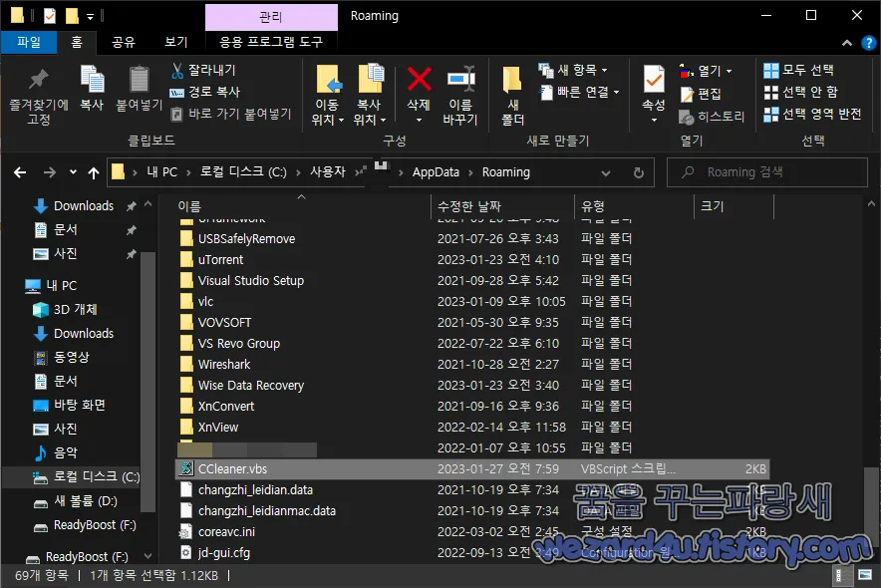The width and height of the screenshot is (881, 588).
Task: Click 로컬 디스크 (C:) in address path
Action: (x=243, y=171)
